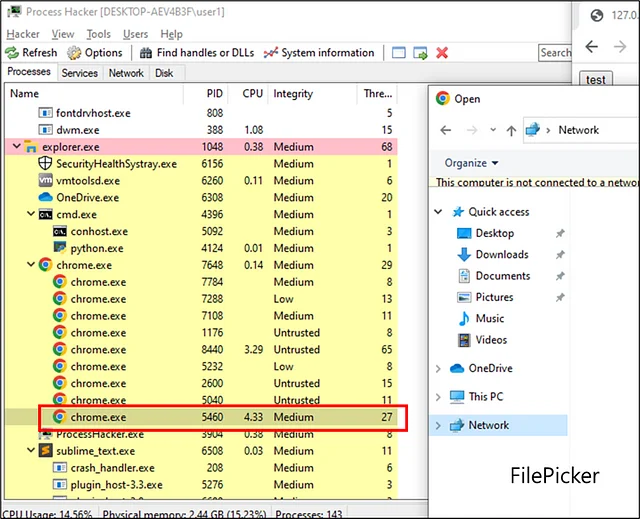Open the Hacker menu
The width and height of the screenshot is (640, 519).
point(23,34)
